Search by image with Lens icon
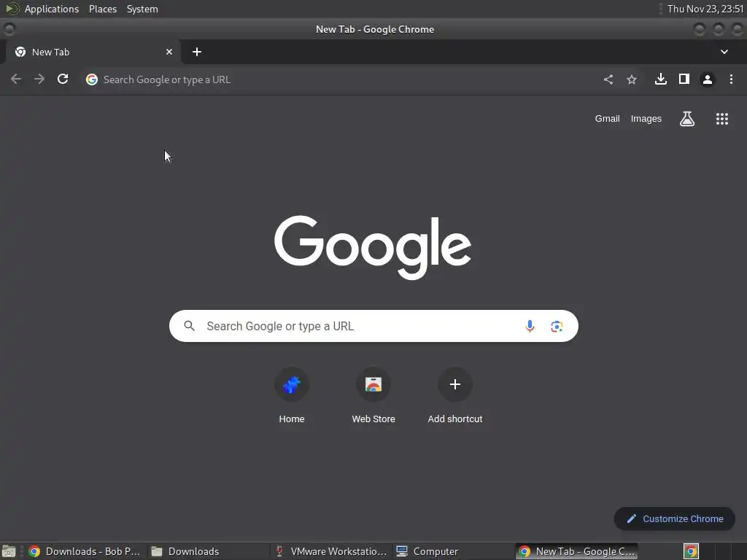 pos(557,326)
